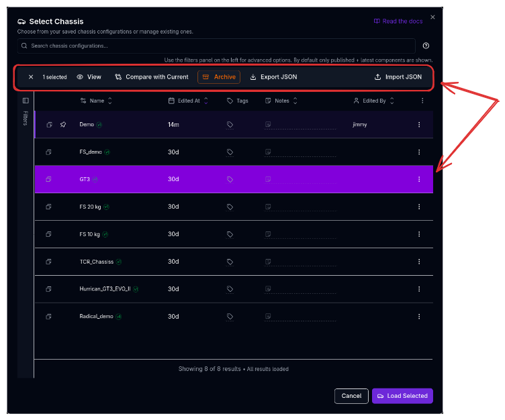
Task: Click the tag icon in the FS_demo row
Action: point(230,152)
